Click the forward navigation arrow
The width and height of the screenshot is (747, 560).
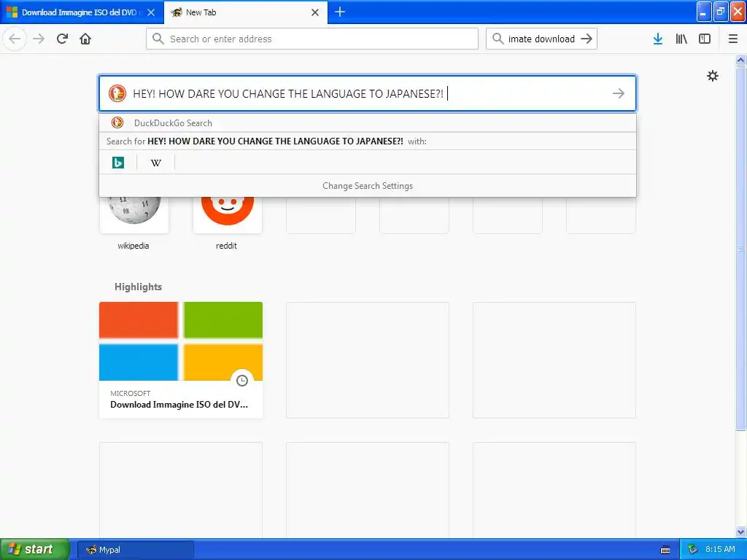pos(39,39)
